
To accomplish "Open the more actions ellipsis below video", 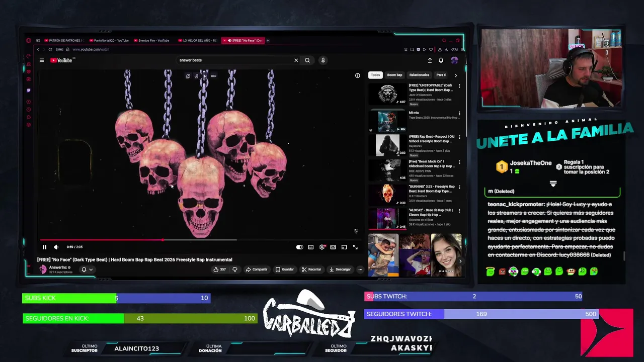I will [360, 269].
